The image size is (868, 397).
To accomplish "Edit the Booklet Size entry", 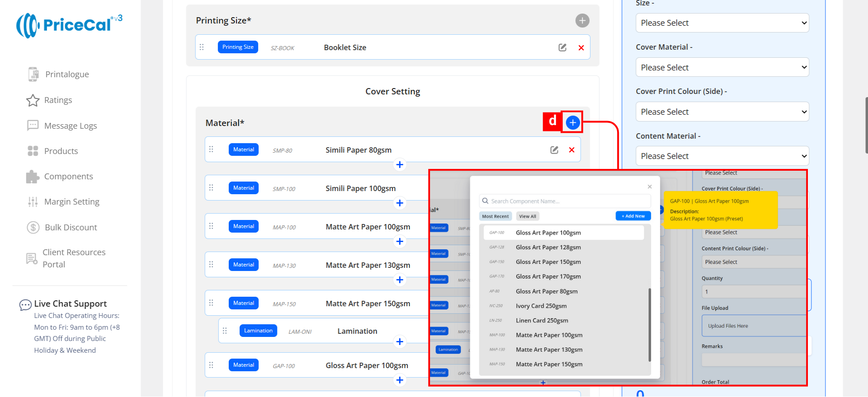I will coord(562,47).
